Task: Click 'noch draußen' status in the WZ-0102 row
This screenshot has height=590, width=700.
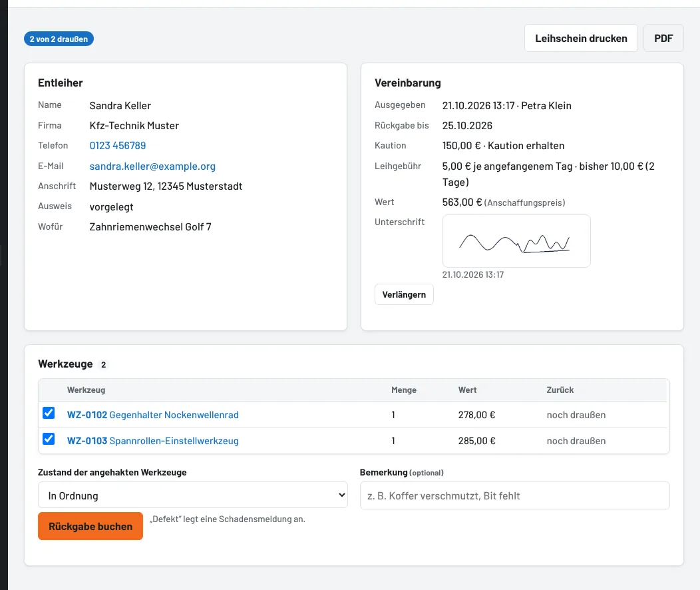Action: pos(576,415)
